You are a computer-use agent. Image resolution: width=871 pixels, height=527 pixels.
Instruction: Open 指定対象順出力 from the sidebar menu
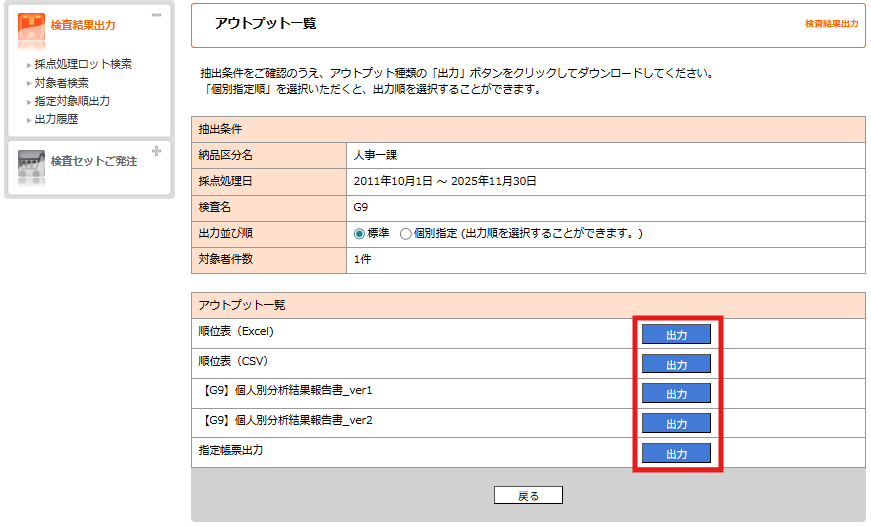tap(72, 101)
